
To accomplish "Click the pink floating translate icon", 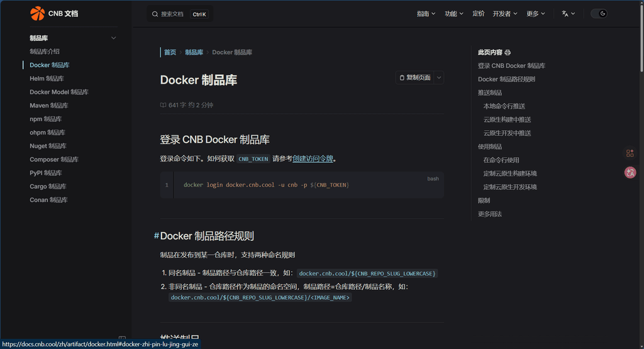I will pos(630,172).
